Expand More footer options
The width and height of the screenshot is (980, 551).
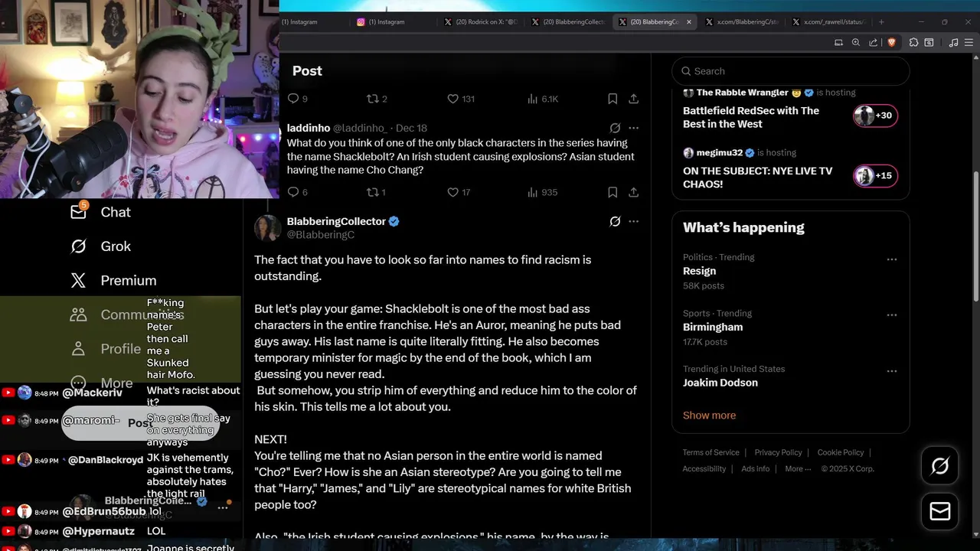pyautogui.click(x=798, y=468)
